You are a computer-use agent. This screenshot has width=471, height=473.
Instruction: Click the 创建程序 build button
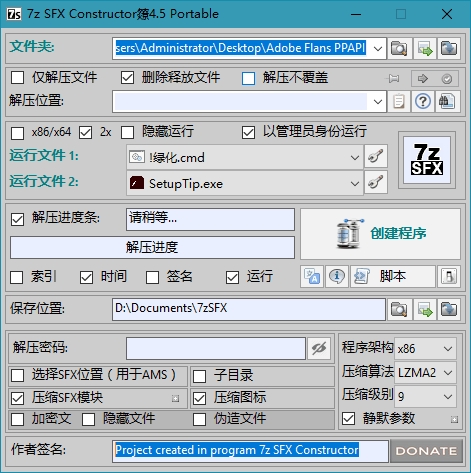[380, 234]
